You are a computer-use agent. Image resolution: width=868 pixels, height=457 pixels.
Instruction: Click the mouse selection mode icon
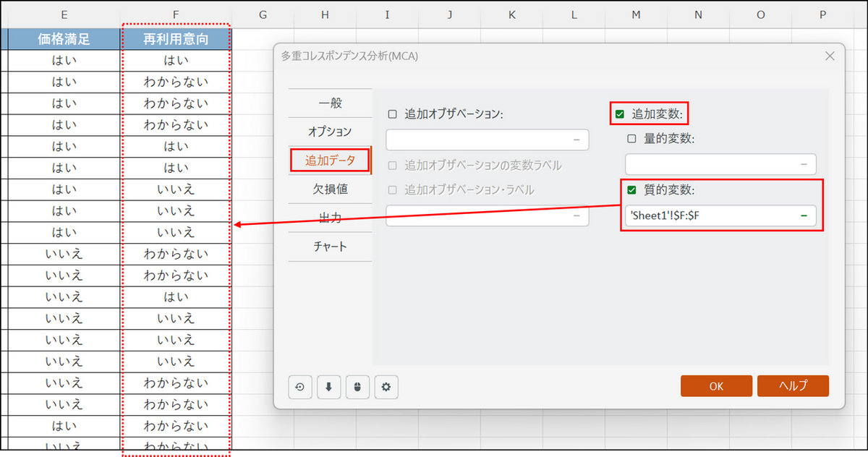tap(357, 387)
